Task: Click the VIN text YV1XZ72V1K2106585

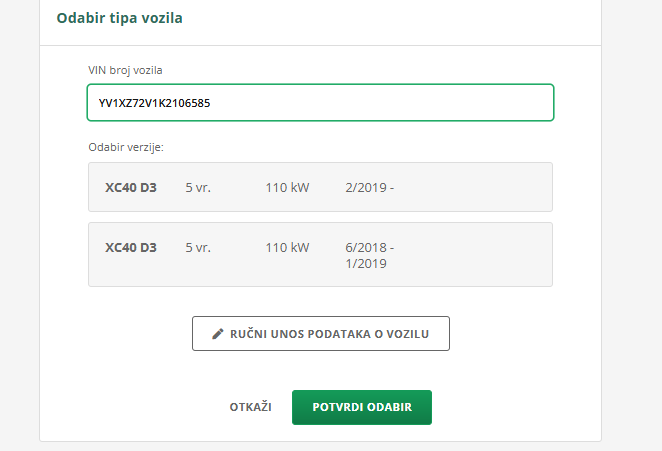Action: [x=153, y=103]
